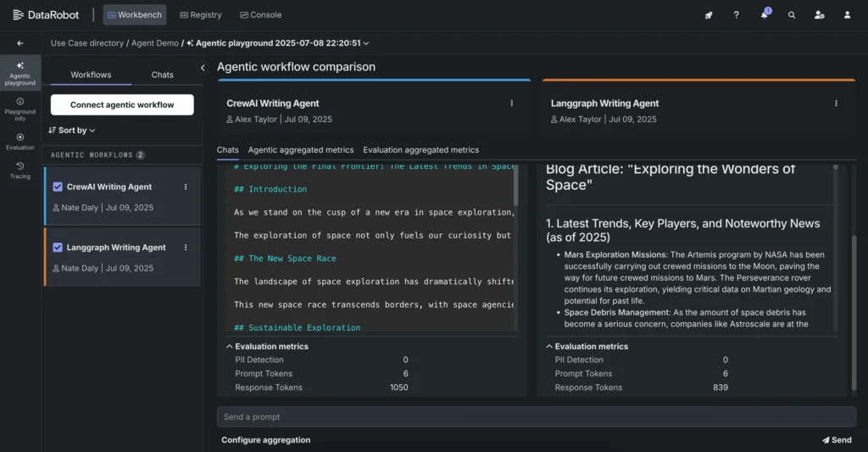Open the notifications bell icon
The height and width of the screenshot is (452, 868).
764,15
